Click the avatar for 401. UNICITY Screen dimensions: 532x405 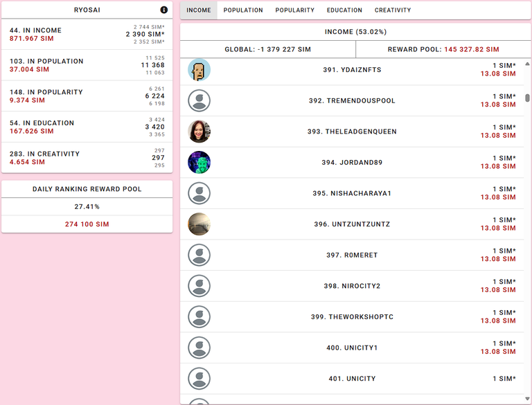[199, 379]
